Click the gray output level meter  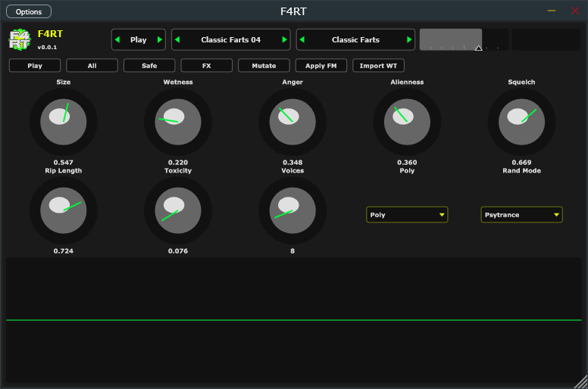(464, 39)
